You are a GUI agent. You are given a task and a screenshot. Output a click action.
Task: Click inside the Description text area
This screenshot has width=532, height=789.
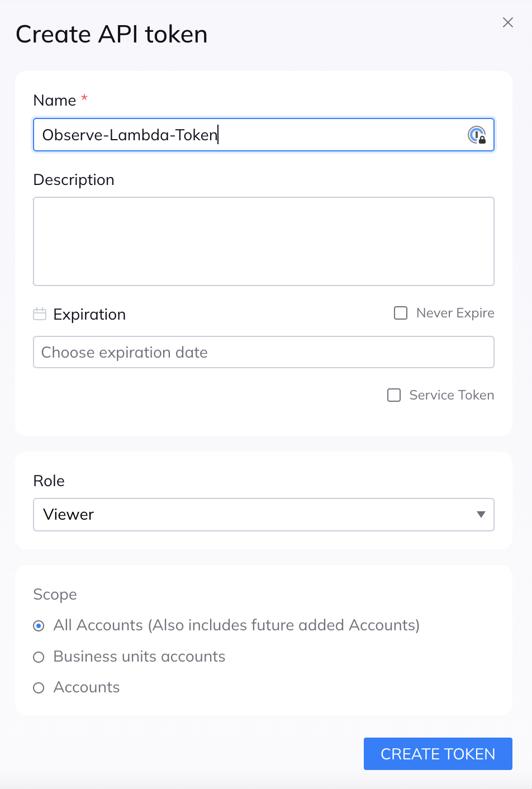(264, 241)
